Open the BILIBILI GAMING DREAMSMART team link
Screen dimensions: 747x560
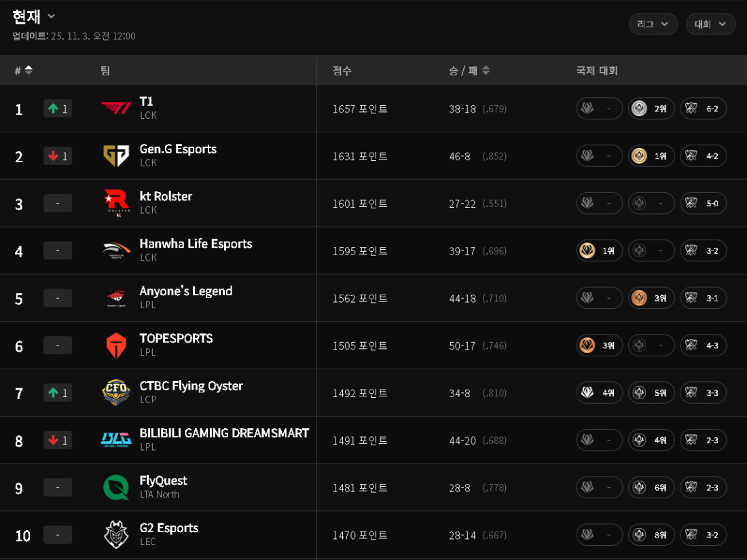pos(224,433)
